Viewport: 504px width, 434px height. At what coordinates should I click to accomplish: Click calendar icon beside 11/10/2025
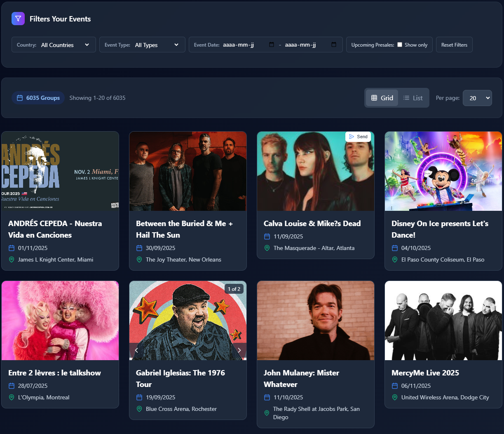tap(267, 397)
